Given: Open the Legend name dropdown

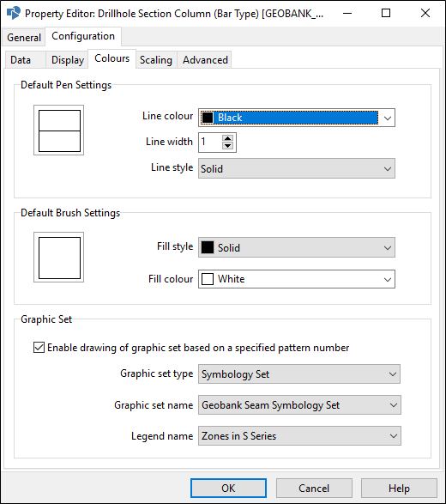Looking at the screenshot, I should [299, 436].
